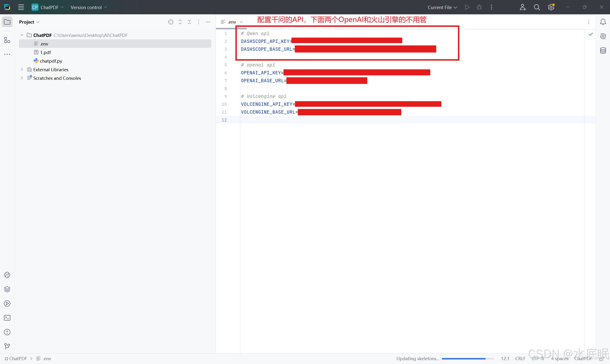Collapse all in project tree
610x364 pixels.
(189, 22)
